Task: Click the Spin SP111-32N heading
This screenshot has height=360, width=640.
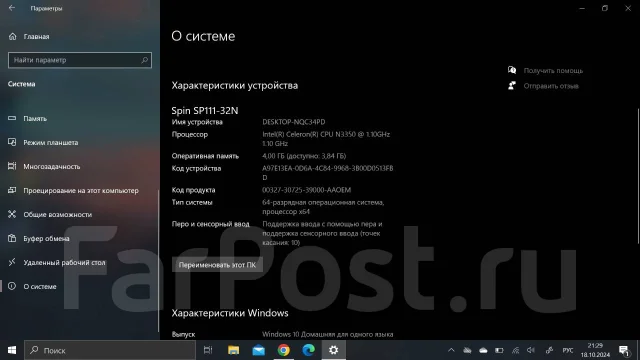Action: coord(205,111)
